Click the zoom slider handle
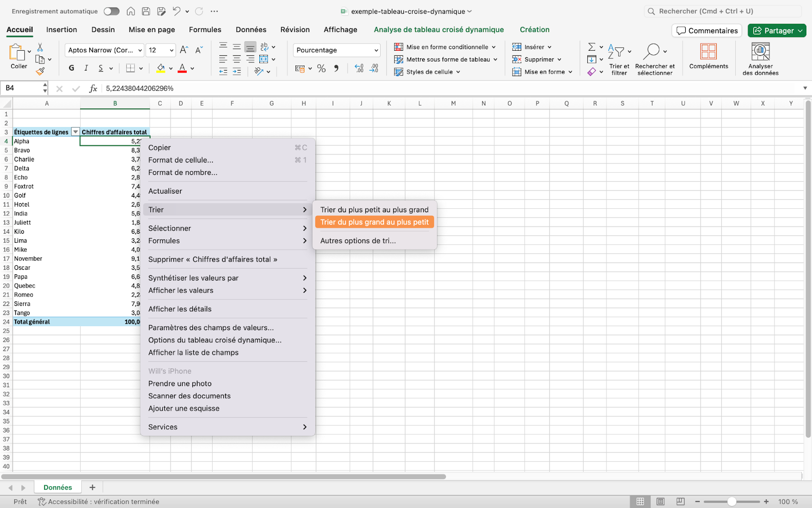This screenshot has width=812, height=508. 731,501
